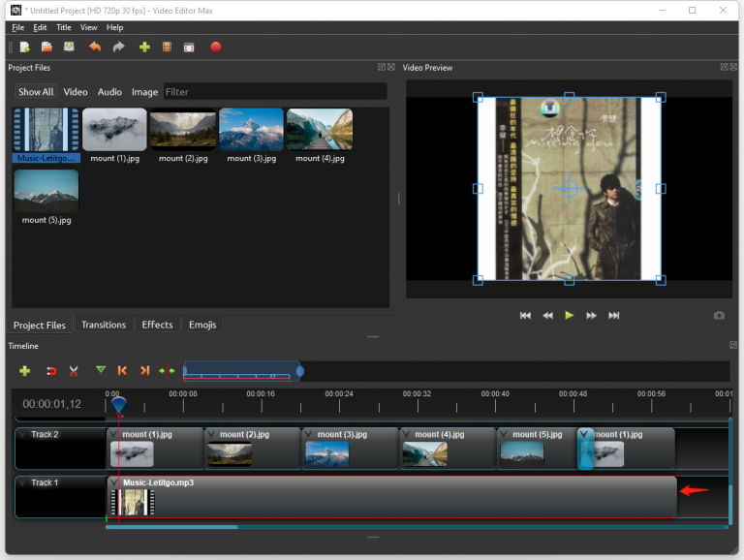Toggle timeline snapping magnet icon
Image resolution: width=744 pixels, height=560 pixels.
click(x=51, y=370)
